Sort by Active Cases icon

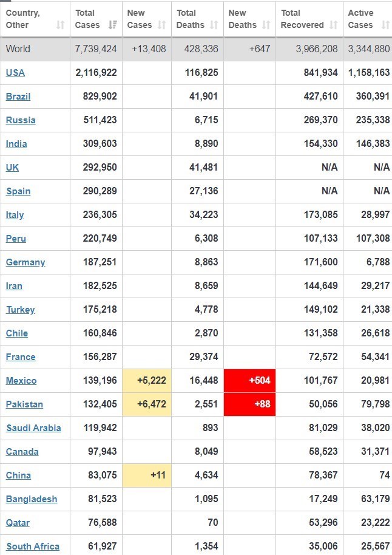coord(385,25)
